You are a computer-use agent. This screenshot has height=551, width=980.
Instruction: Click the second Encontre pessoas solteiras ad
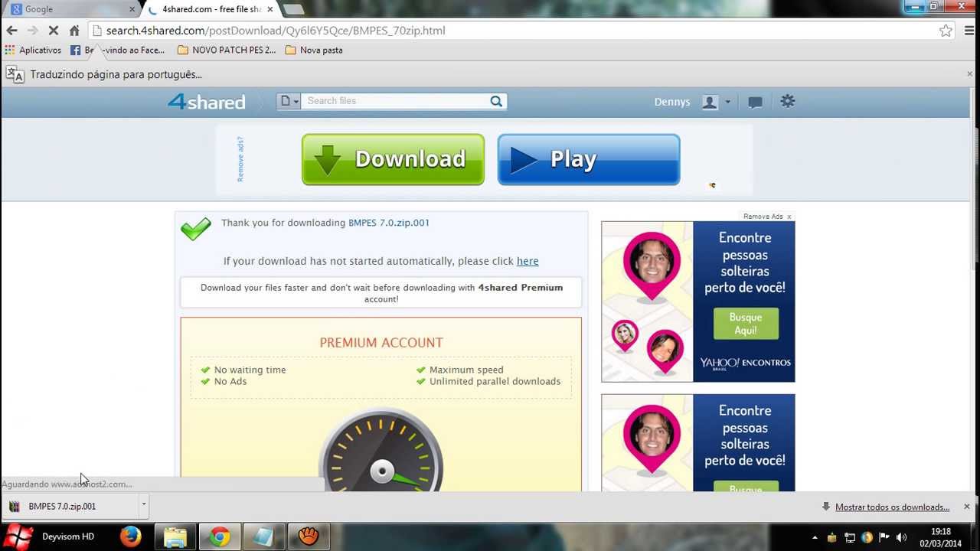(698, 442)
